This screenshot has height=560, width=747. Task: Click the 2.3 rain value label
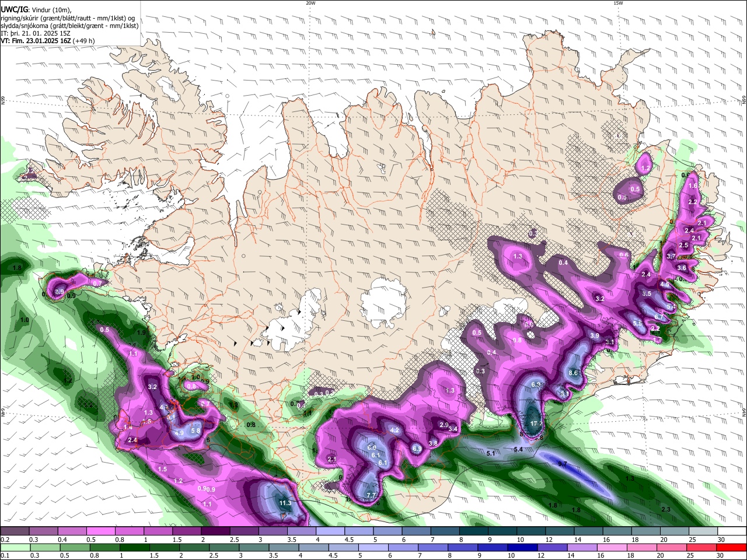pos(665,510)
